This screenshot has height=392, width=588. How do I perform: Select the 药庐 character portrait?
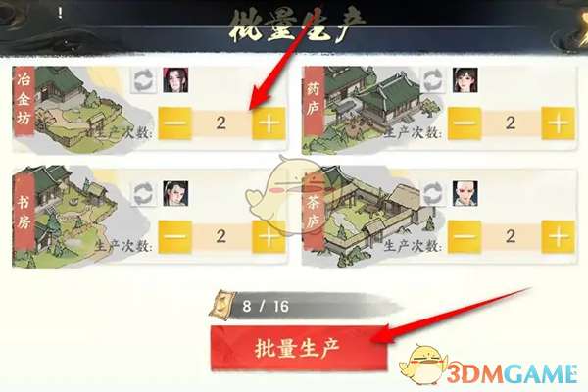[x=465, y=80]
